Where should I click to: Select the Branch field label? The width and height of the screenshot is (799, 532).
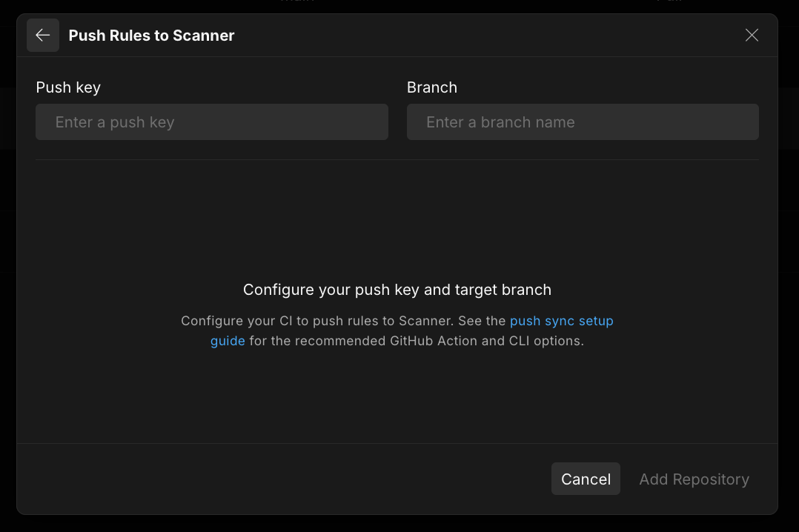pos(431,87)
